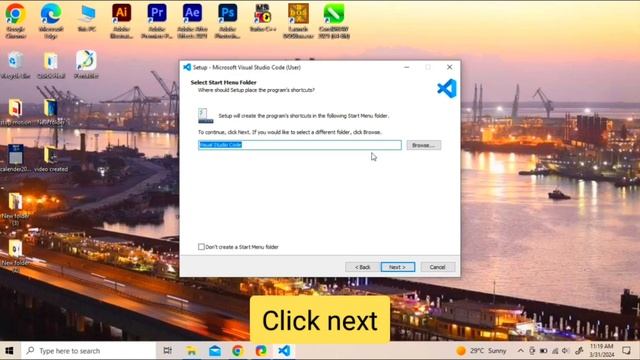Select the video created folder icon
Image resolution: width=640 pixels, height=360 pixels.
pyautogui.click(x=51, y=158)
